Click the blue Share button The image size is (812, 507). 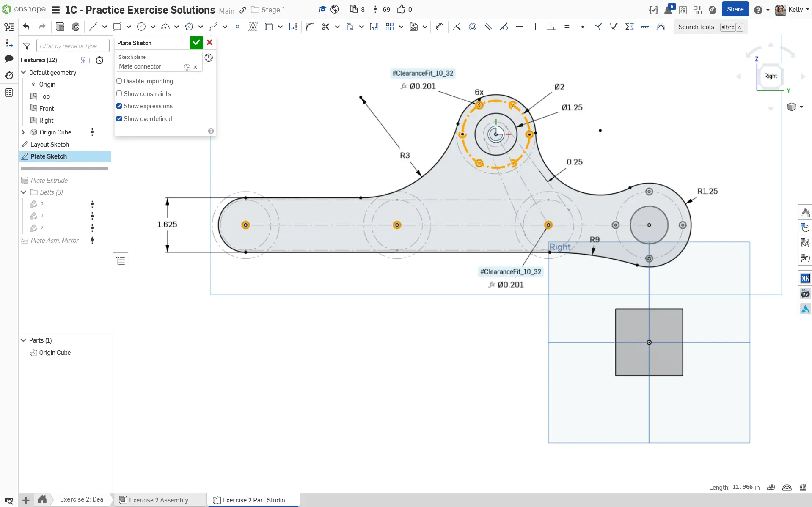[x=735, y=9]
